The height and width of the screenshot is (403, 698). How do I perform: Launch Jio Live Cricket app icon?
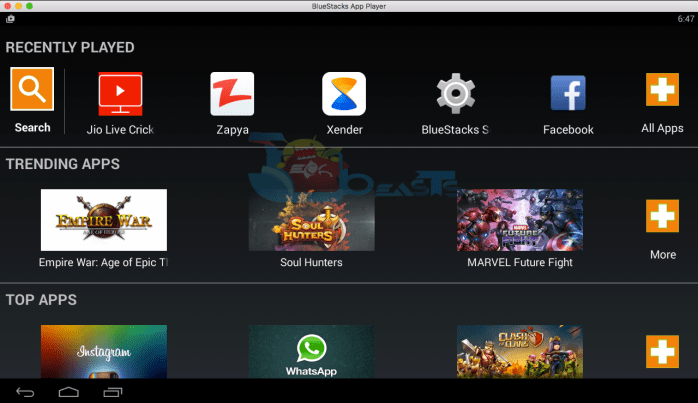120,94
